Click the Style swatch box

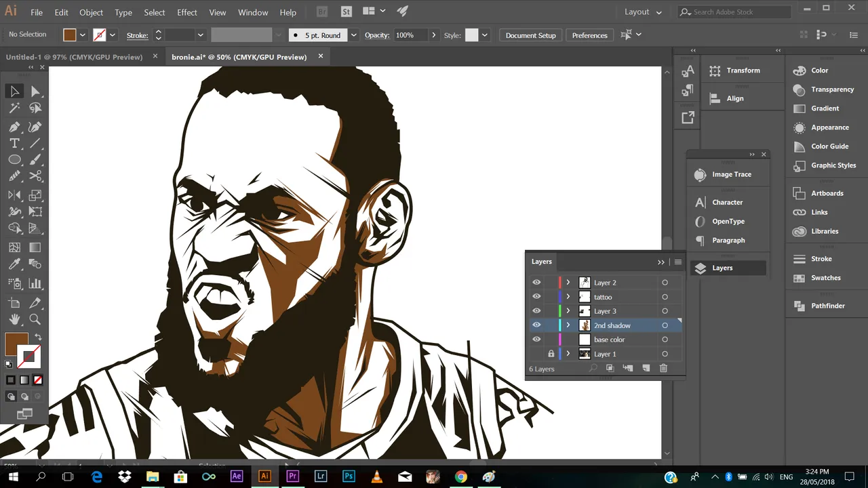coord(471,35)
